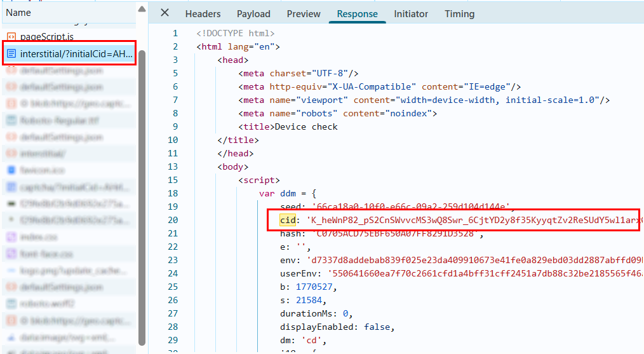Click the Roboto-Regular.ttf font file icon
644x354 pixels.
(11, 120)
